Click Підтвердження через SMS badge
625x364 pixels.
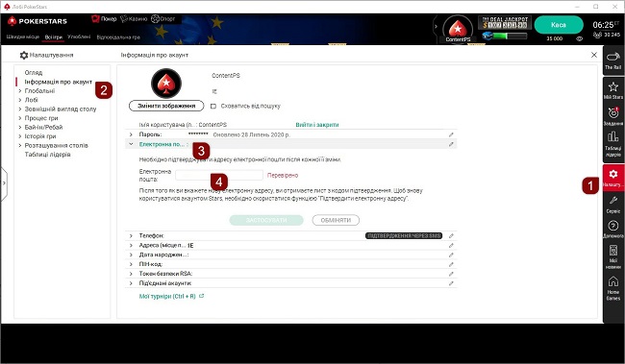pos(404,235)
